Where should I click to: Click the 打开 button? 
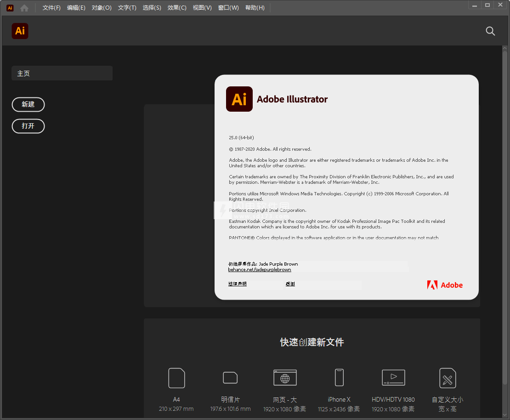(28, 126)
